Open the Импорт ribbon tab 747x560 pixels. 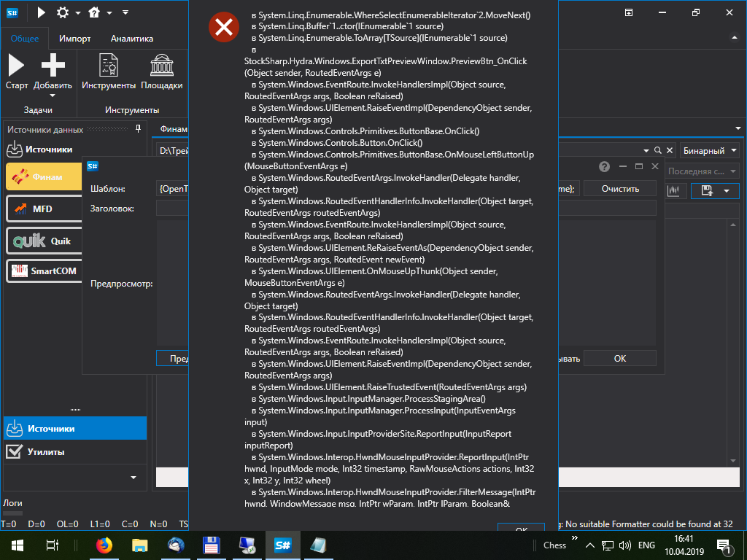(x=75, y=39)
